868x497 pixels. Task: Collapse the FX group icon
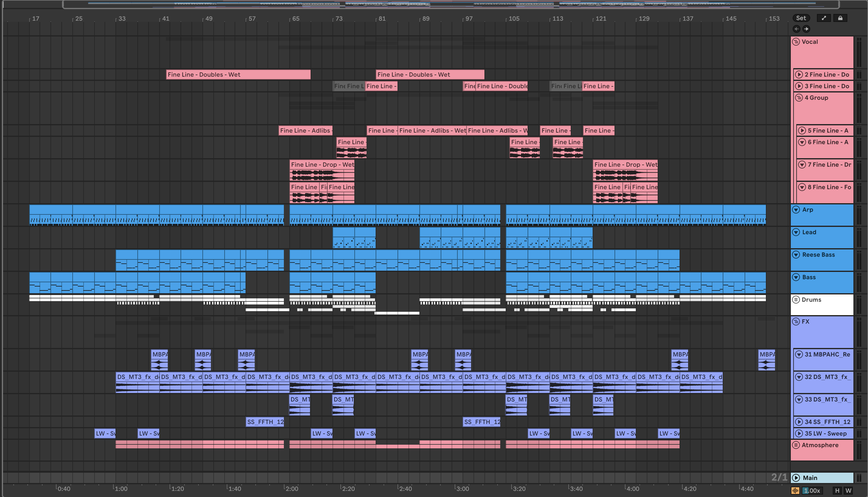(x=796, y=321)
